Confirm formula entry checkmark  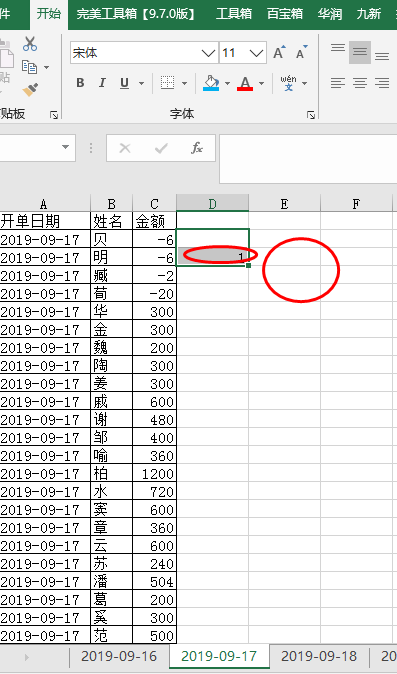(161, 148)
